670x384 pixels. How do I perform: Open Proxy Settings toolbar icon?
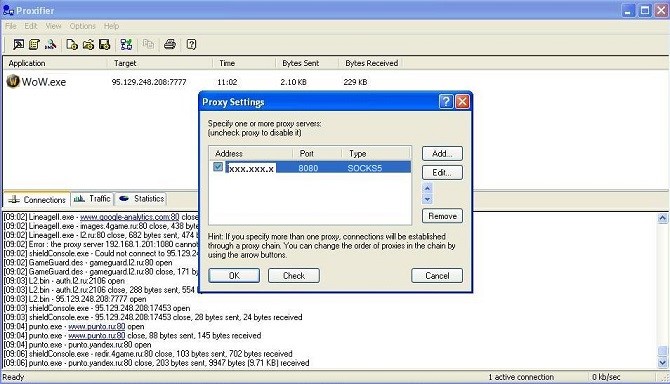pos(18,44)
